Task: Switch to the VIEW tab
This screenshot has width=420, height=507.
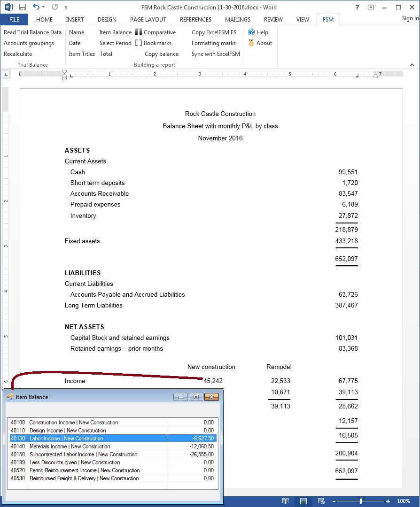Action: click(303, 19)
